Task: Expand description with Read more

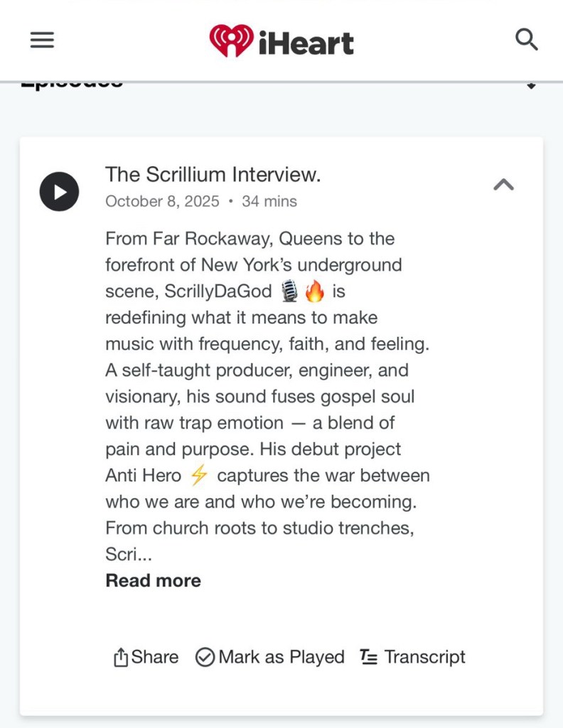Action: click(x=153, y=580)
